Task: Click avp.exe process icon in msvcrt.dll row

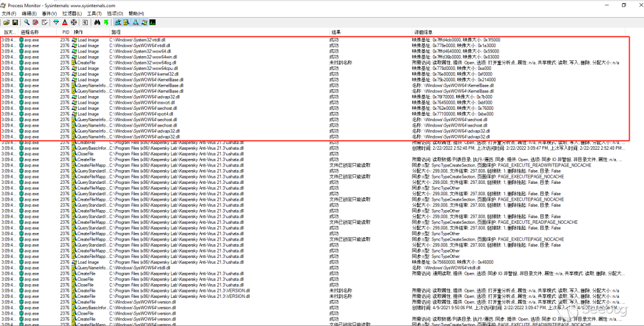Action: (21, 102)
